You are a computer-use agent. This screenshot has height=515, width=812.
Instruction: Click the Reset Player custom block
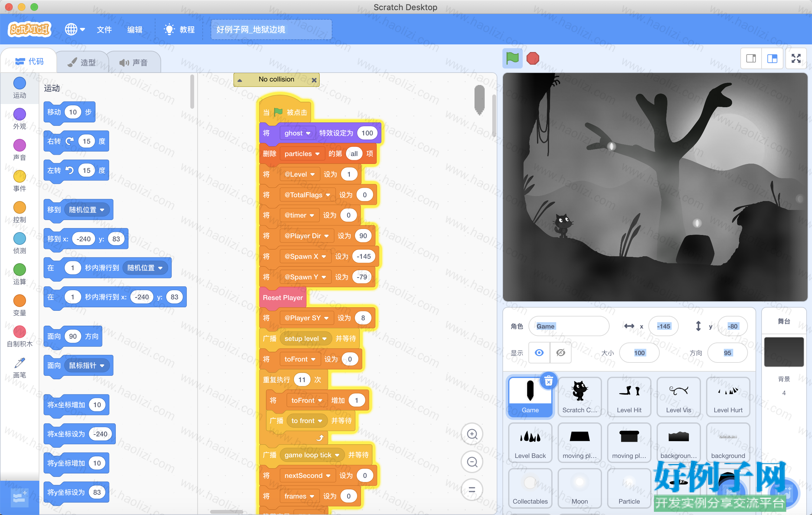[283, 297]
